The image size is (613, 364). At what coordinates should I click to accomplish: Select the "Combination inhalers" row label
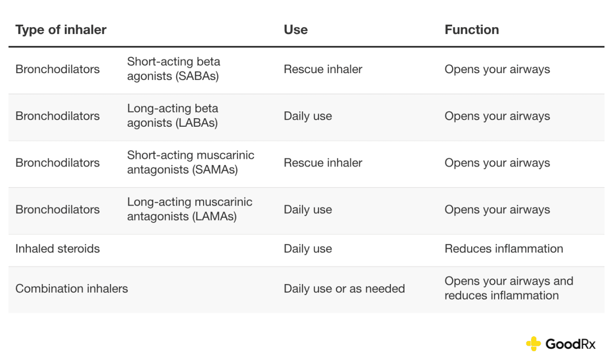(x=72, y=289)
